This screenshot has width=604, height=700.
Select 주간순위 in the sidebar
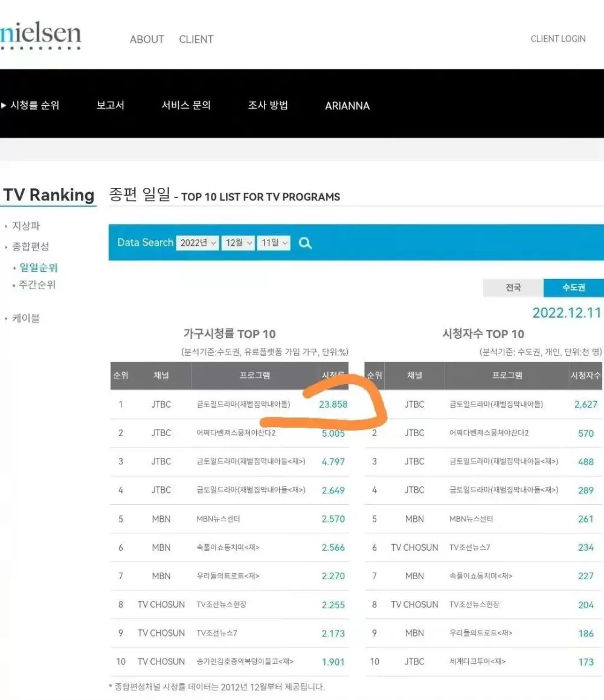coord(37,285)
